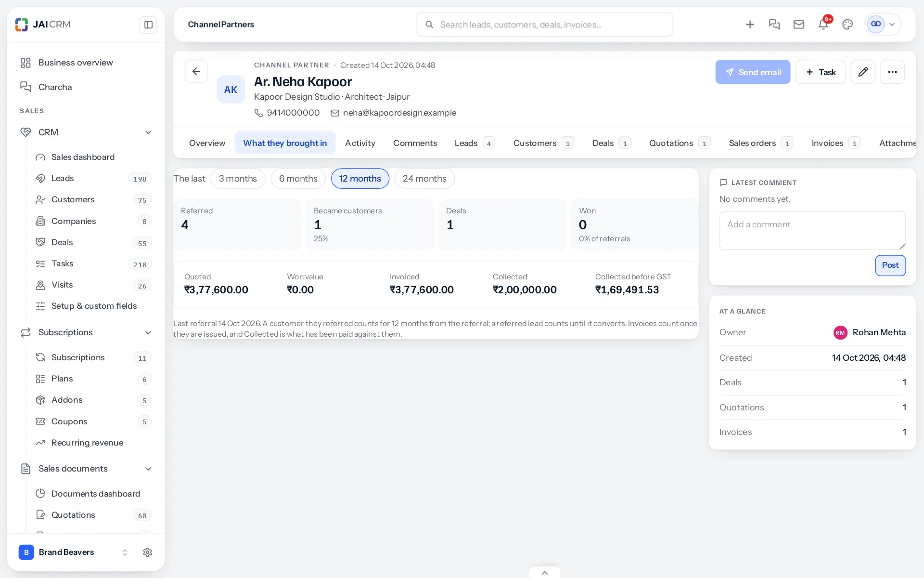Open Recurring revenue page
924x578 pixels.
click(x=94, y=443)
